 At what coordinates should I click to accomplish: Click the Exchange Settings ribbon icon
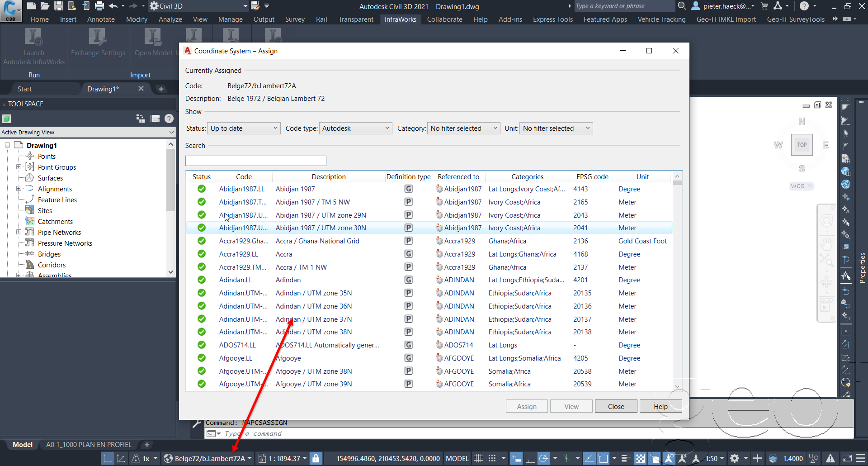click(x=98, y=37)
